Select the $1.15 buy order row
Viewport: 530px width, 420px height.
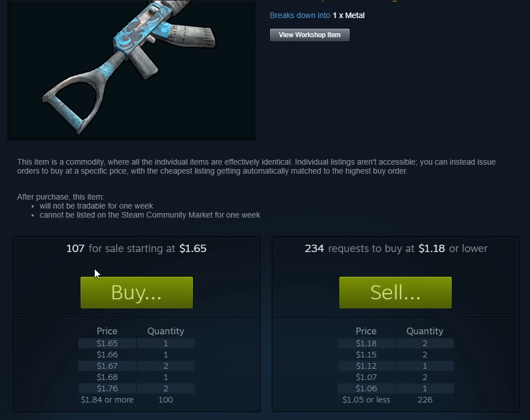[395, 355]
